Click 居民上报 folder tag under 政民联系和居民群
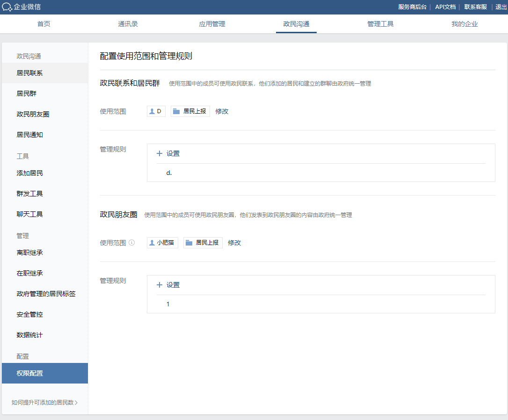 [x=190, y=111]
